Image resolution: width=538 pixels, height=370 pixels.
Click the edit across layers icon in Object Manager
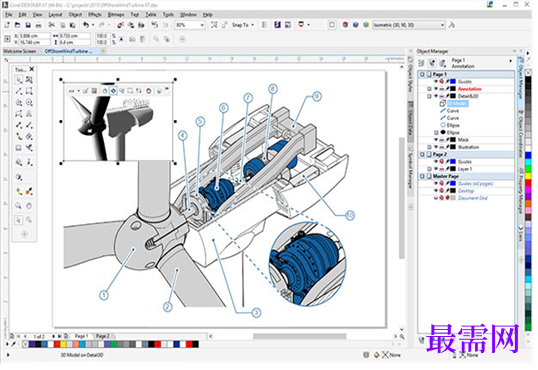(432, 63)
